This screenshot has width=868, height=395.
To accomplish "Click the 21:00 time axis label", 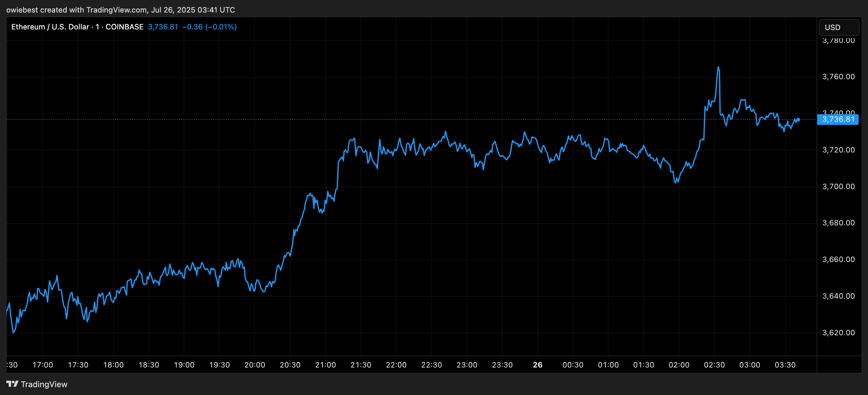I will (x=326, y=365).
